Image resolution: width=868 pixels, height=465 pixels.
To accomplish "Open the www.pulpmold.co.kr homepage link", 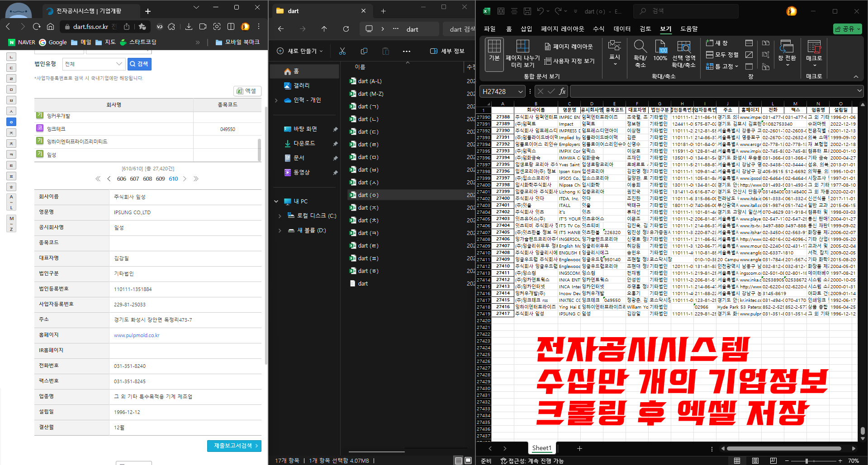I will click(137, 335).
